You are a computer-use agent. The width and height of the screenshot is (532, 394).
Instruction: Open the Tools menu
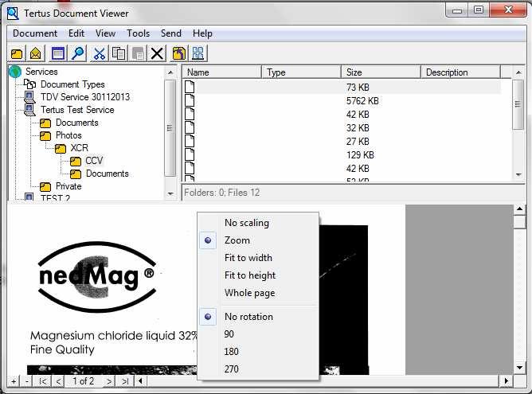[138, 33]
